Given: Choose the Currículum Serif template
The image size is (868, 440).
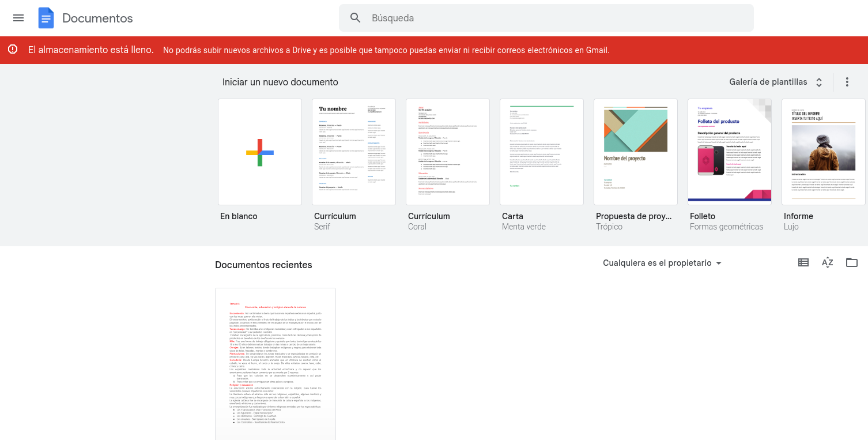Looking at the screenshot, I should tap(353, 152).
